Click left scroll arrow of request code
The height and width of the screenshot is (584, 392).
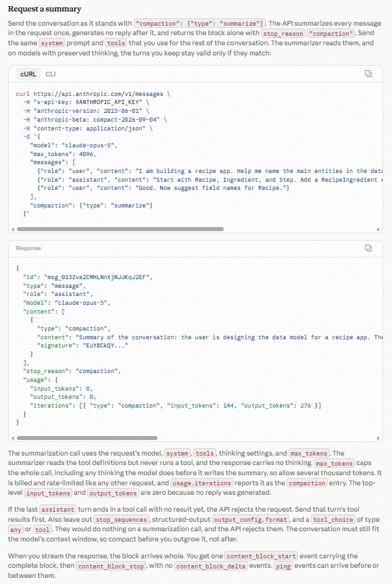point(13,229)
